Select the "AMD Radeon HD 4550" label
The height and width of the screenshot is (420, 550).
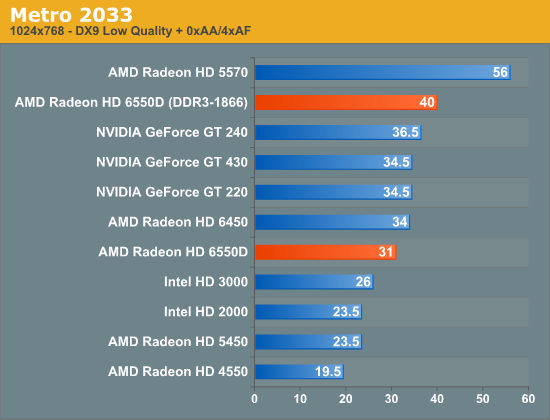coord(178,372)
